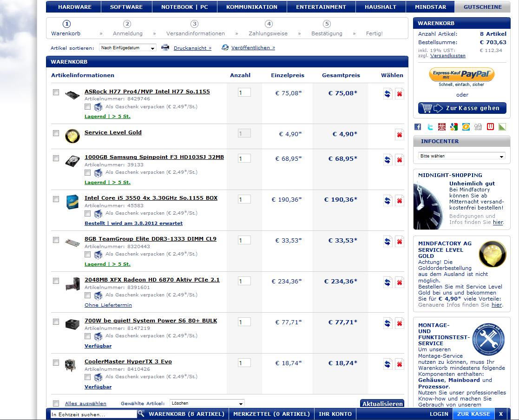
Task: Select the XFX Radeon HD 6870 row checkbox
Action: 56,281
